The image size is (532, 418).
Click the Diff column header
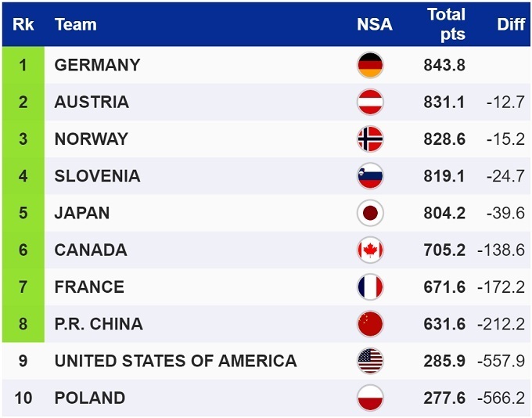click(511, 24)
